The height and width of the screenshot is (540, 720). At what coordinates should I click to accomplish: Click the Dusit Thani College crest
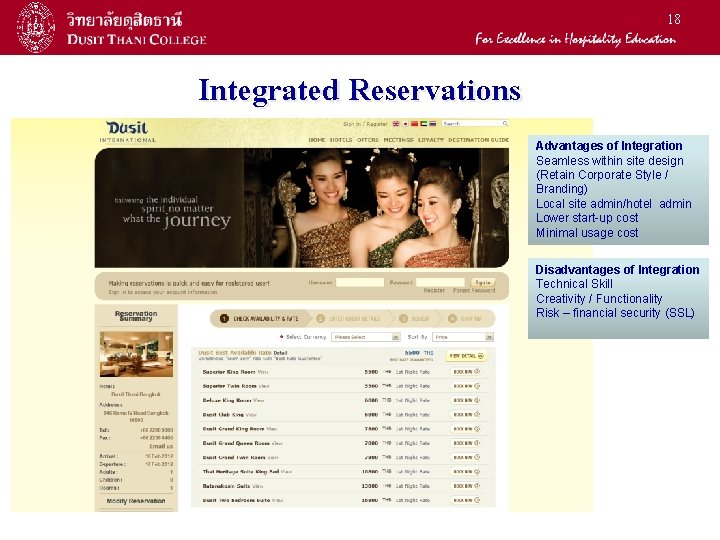click(35, 28)
